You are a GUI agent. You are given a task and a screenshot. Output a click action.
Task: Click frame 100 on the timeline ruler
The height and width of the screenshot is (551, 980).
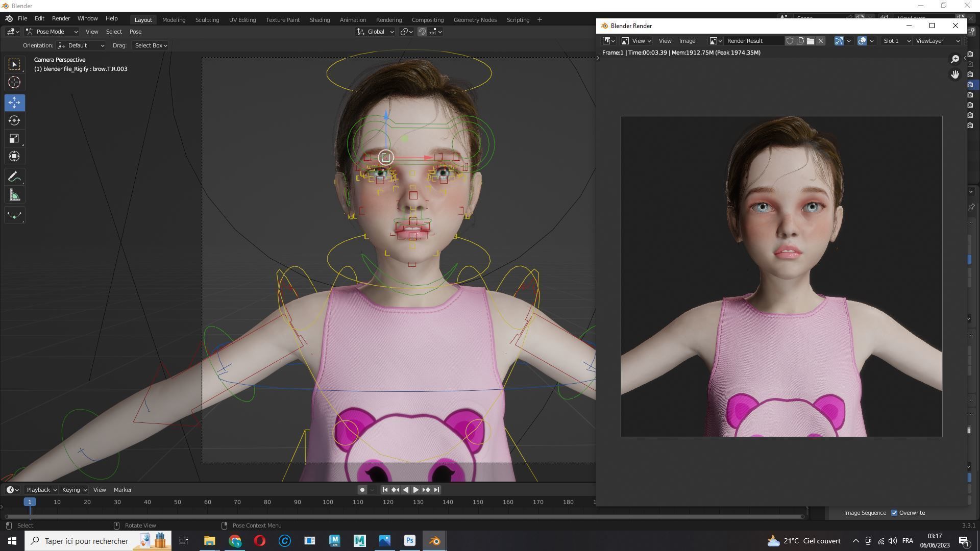pyautogui.click(x=328, y=502)
